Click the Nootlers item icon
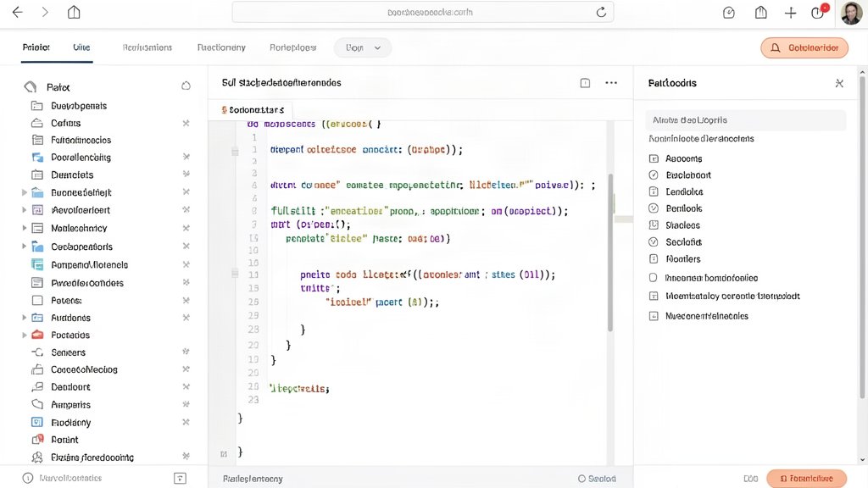The width and height of the screenshot is (868, 488). coord(654,259)
